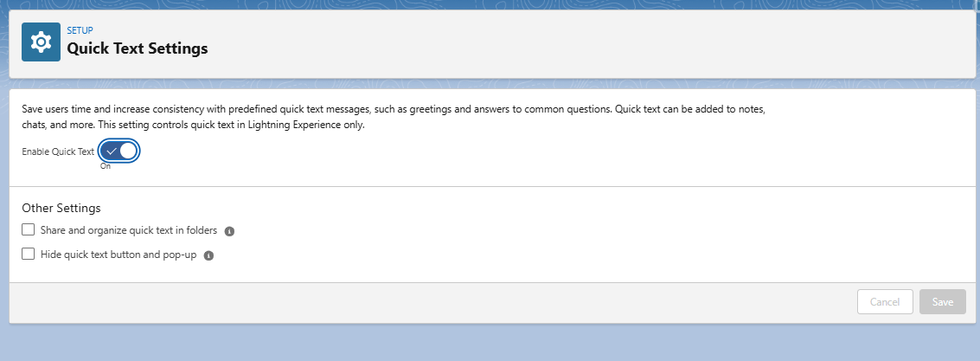Click the empty footer bar left of Cancel
This screenshot has width=980, height=361.
[x=432, y=302]
